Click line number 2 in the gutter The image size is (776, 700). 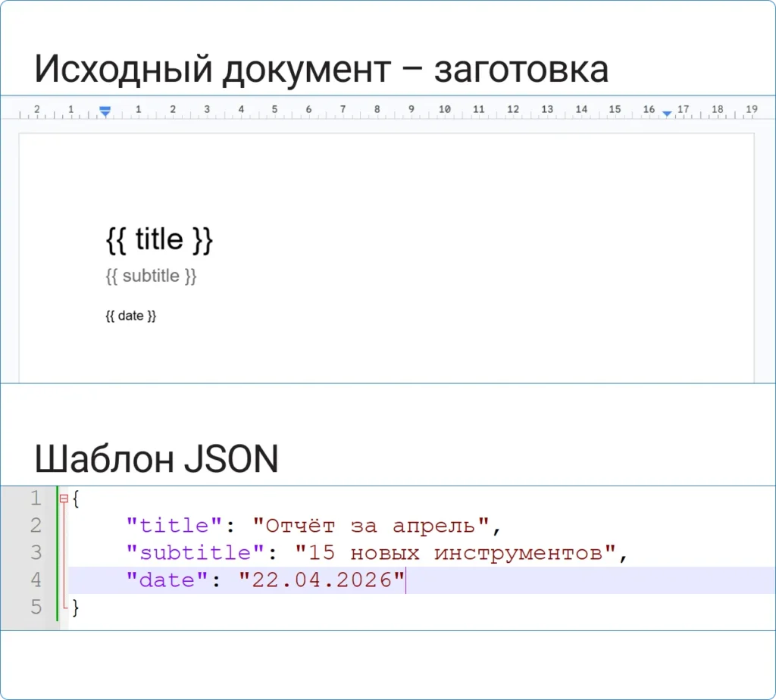click(x=36, y=525)
